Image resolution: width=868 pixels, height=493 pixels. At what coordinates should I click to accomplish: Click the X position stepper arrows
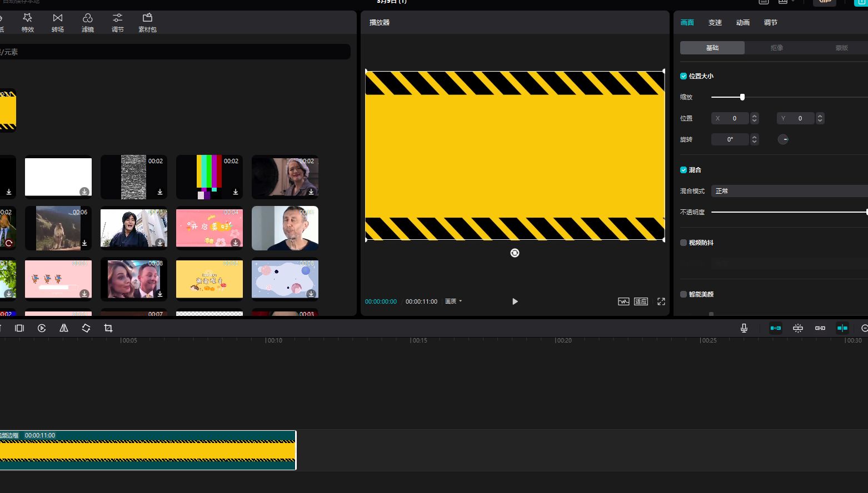coord(754,118)
